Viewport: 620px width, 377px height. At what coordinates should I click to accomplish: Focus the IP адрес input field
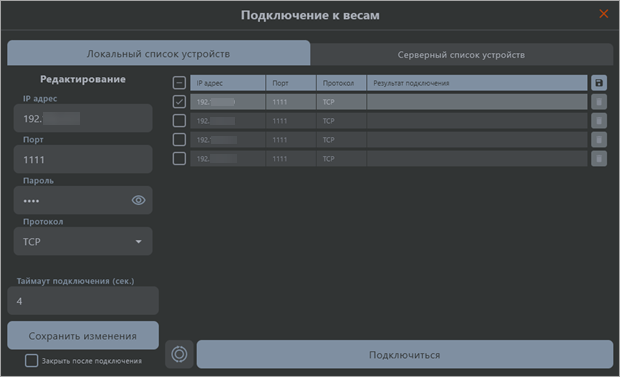83,118
